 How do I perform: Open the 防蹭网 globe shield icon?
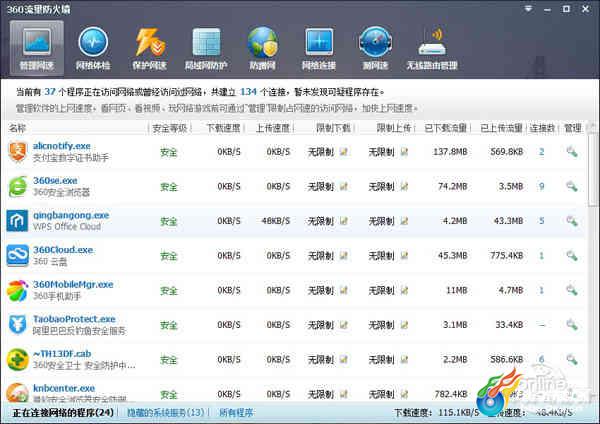(262, 48)
